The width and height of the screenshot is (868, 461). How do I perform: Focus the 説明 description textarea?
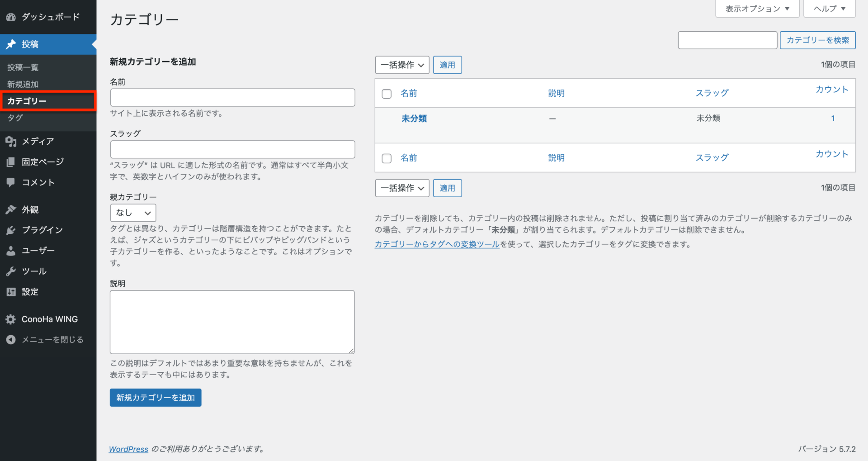[x=232, y=322]
